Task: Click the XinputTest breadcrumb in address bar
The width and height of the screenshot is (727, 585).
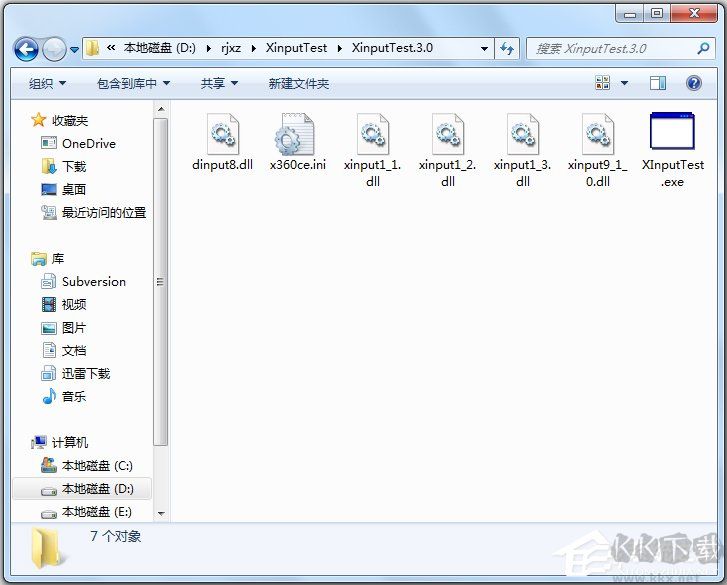Action: point(294,48)
